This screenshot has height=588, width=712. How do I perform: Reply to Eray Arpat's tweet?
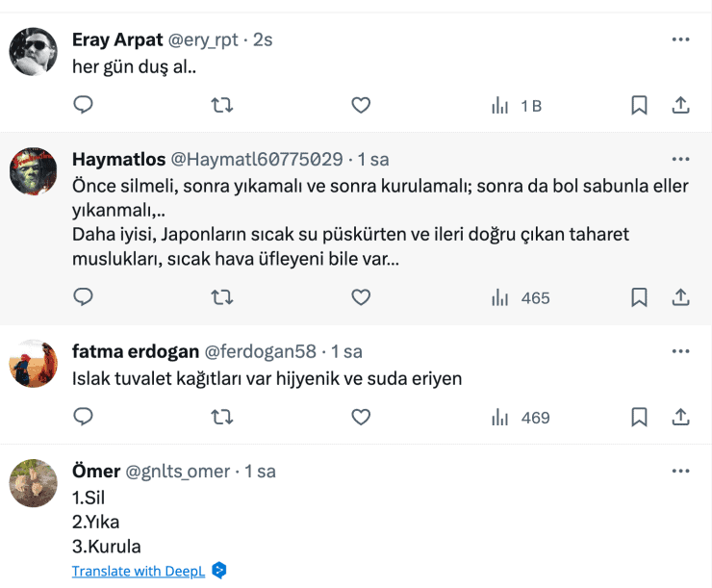point(84,105)
